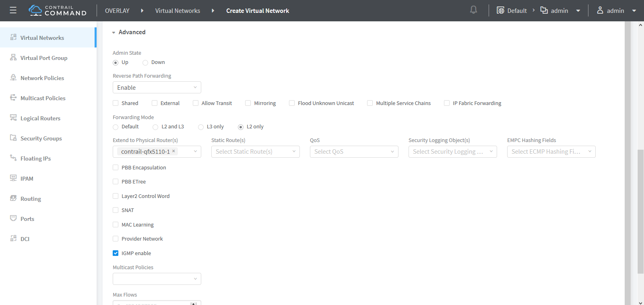Viewport: 644px width, 305px height.
Task: Enable the MAC Learning checkbox
Action: click(x=116, y=225)
